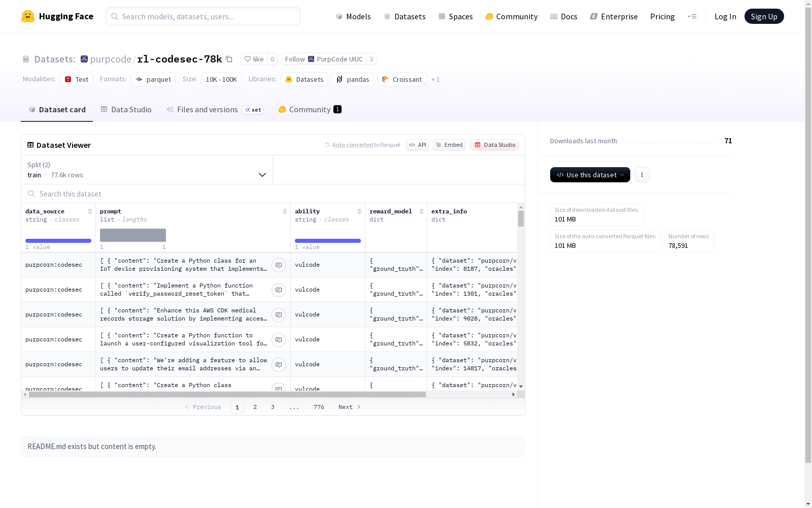
Task: Sort the data_source column
Action: [90, 211]
